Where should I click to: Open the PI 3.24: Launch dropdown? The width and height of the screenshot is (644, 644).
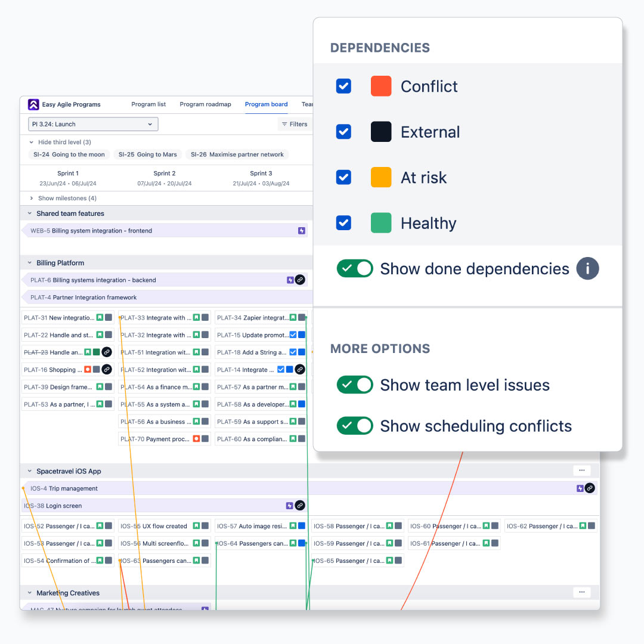pyautogui.click(x=93, y=124)
